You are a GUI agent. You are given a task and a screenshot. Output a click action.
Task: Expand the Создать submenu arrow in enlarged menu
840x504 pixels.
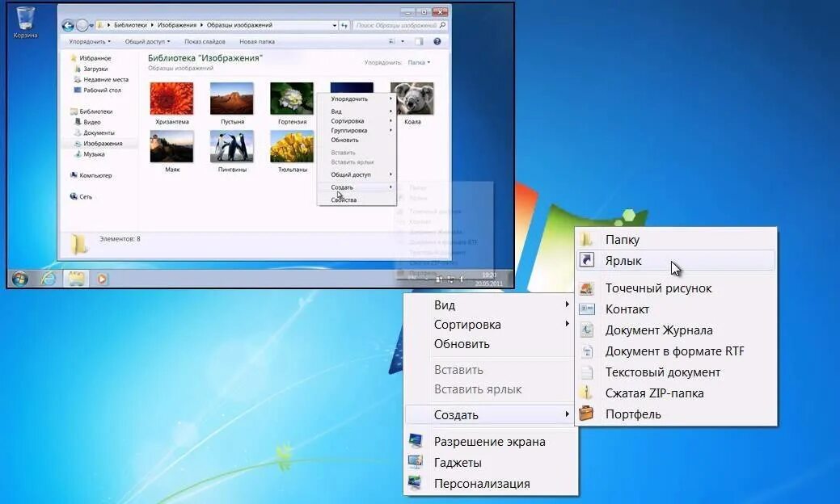coord(567,414)
